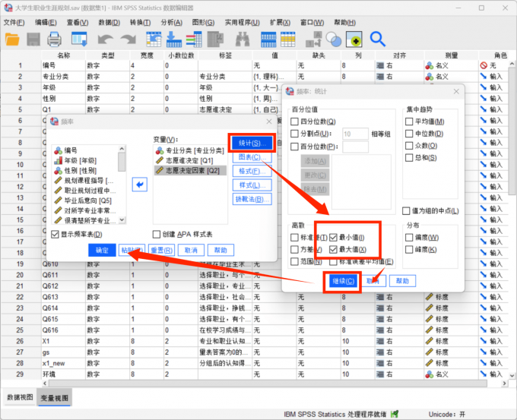Click the Redo arrow icon

pos(128,39)
